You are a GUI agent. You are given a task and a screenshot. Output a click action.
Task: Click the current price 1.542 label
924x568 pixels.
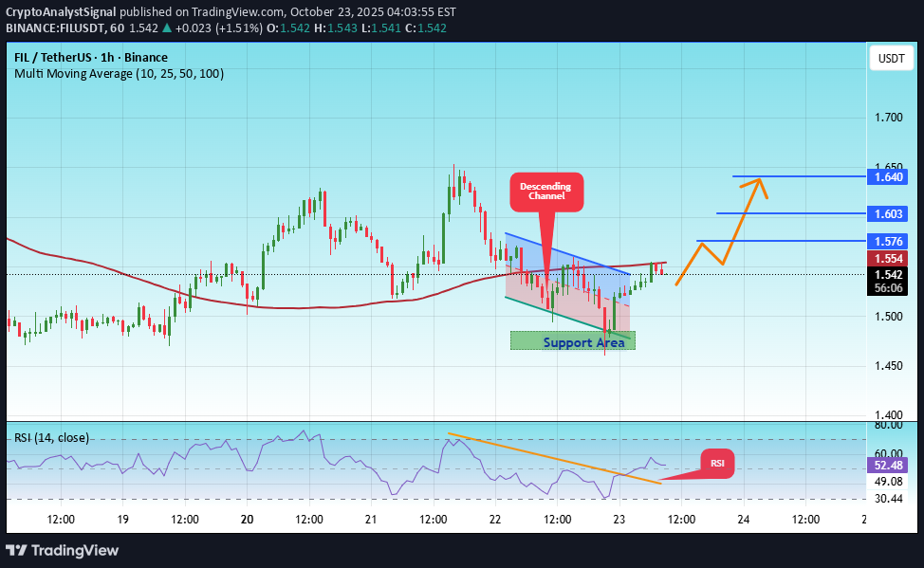pyautogui.click(x=891, y=274)
